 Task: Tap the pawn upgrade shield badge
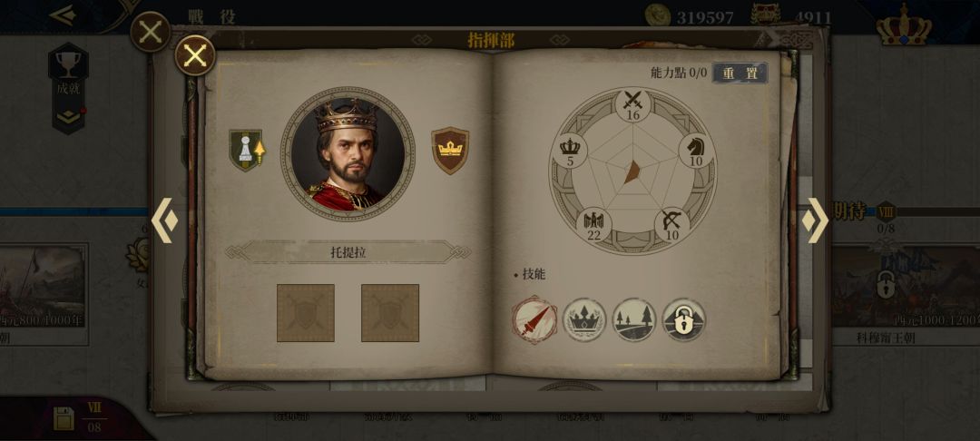tap(248, 150)
